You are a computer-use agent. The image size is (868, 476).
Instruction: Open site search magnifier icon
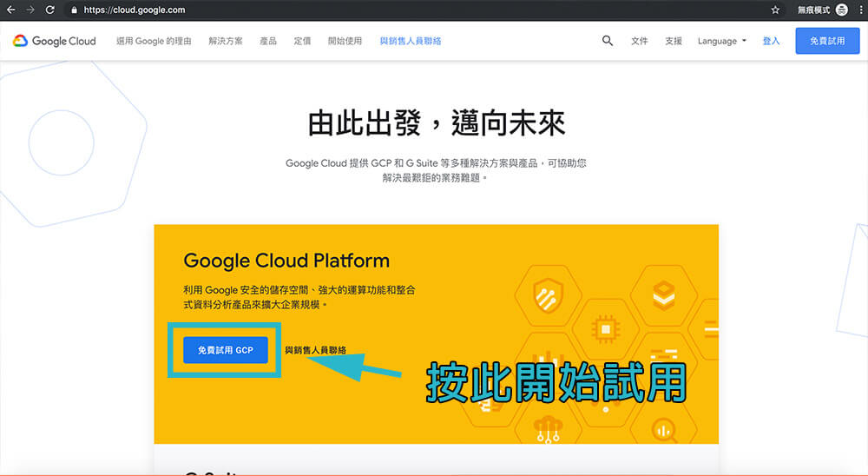click(608, 41)
